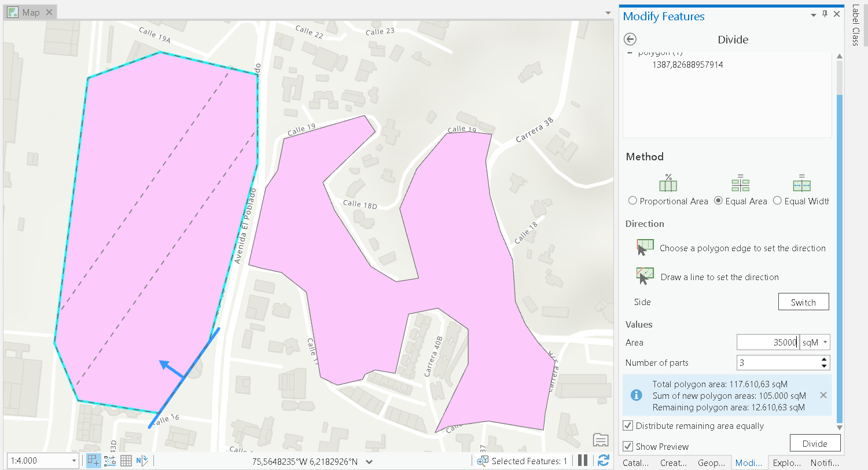Select the Draw a line direction tool

click(x=645, y=274)
